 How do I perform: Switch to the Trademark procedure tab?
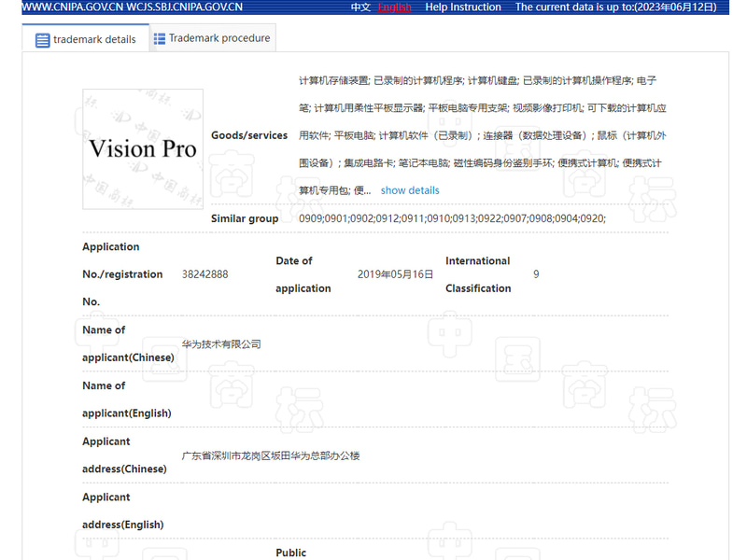tap(213, 38)
